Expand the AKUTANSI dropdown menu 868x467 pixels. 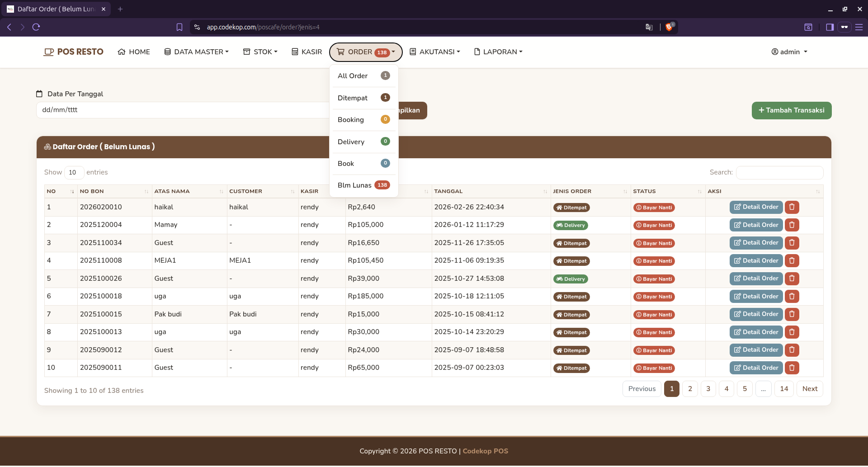click(x=434, y=52)
